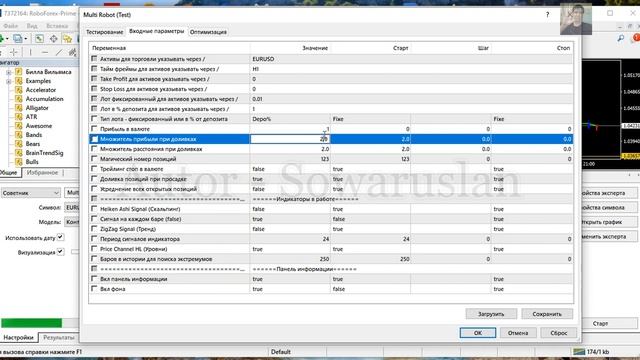Viewport: 640px width, 360px height.
Task: Click the Alligator indicator icon in Navigator
Action: click(19, 108)
